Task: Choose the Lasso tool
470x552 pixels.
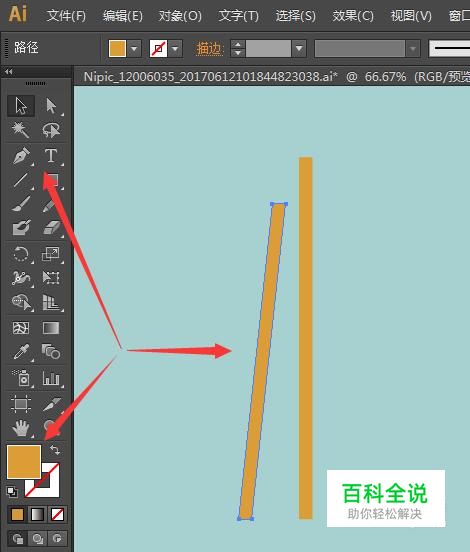Action: click(51, 130)
